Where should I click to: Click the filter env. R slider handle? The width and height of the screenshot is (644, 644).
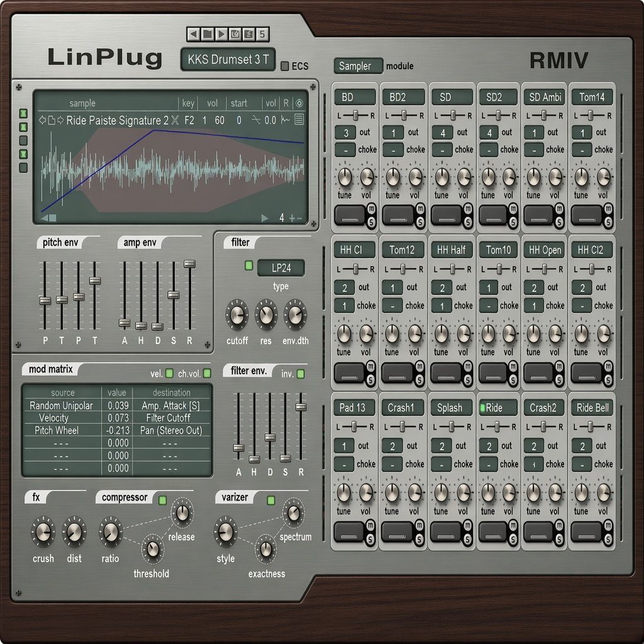point(301,407)
